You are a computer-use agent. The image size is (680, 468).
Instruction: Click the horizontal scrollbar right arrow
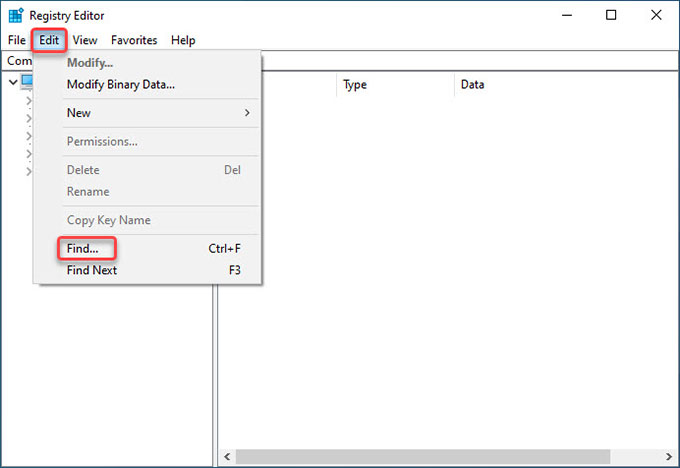(669, 456)
